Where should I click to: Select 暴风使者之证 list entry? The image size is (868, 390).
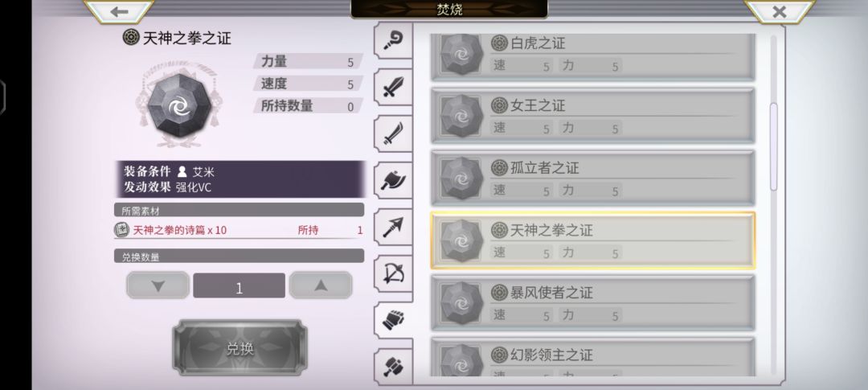(593, 302)
